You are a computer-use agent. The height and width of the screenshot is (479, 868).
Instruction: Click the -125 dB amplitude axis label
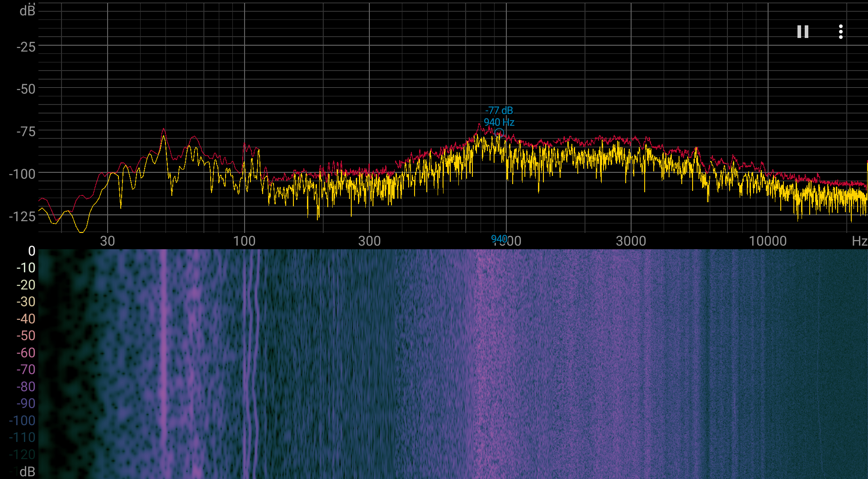(x=22, y=216)
